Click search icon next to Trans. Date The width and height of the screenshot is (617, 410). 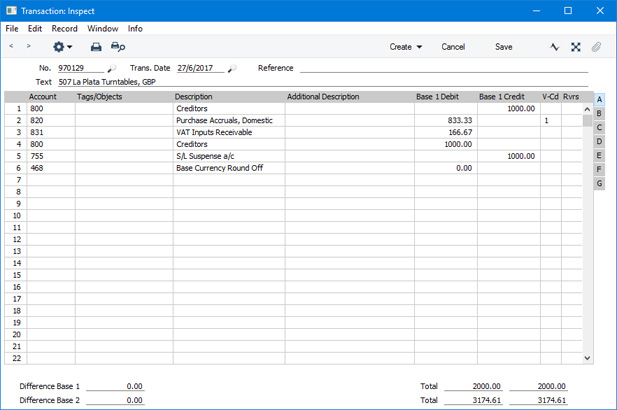[232, 68]
